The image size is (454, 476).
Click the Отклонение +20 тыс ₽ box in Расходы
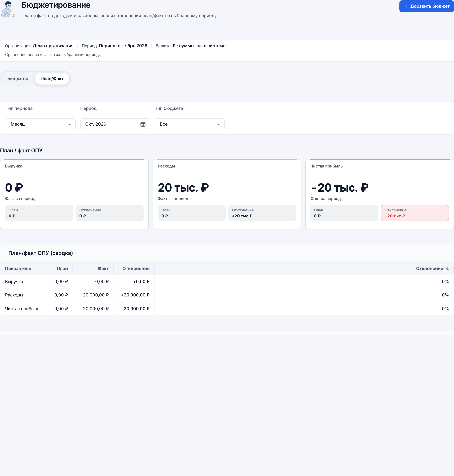pyautogui.click(x=262, y=213)
